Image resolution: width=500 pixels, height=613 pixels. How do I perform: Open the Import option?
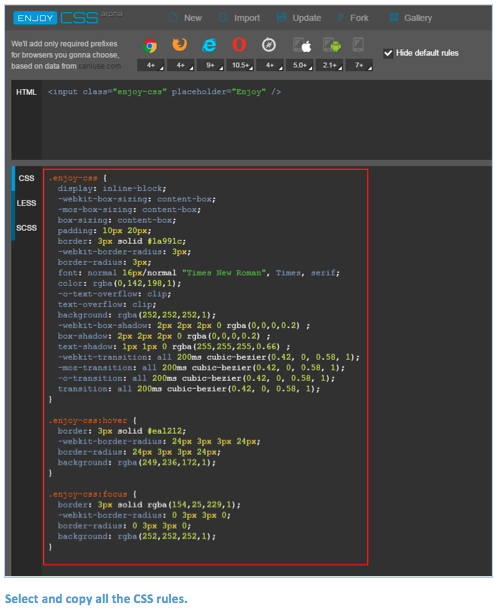pos(239,18)
